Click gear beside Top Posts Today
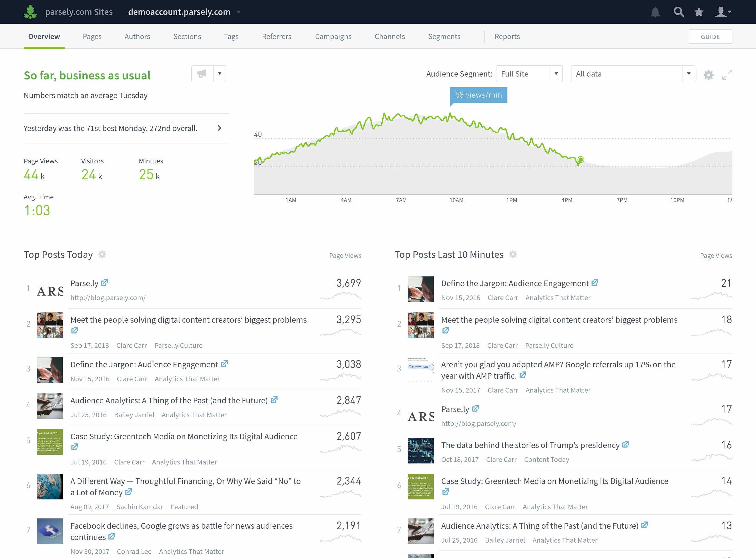 [102, 254]
